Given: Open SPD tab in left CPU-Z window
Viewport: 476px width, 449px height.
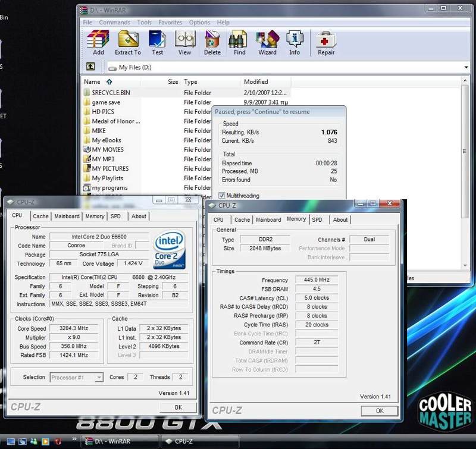Looking at the screenshot, I should (115, 216).
